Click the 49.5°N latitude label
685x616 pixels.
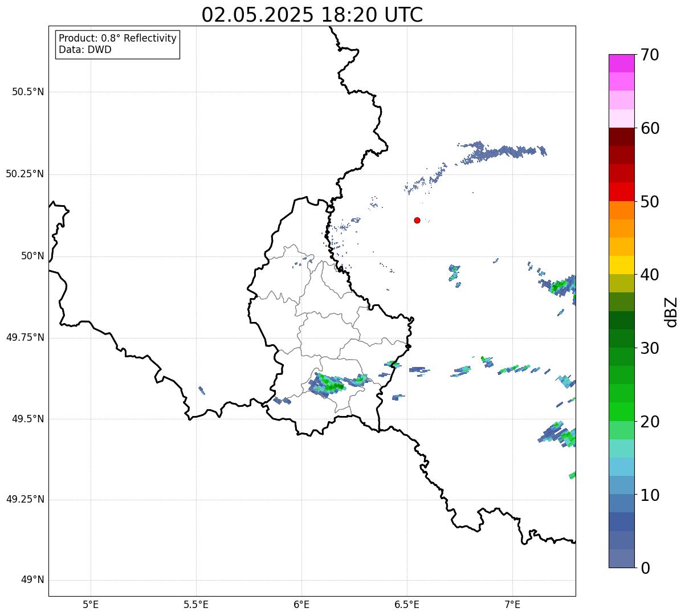[x=28, y=419]
